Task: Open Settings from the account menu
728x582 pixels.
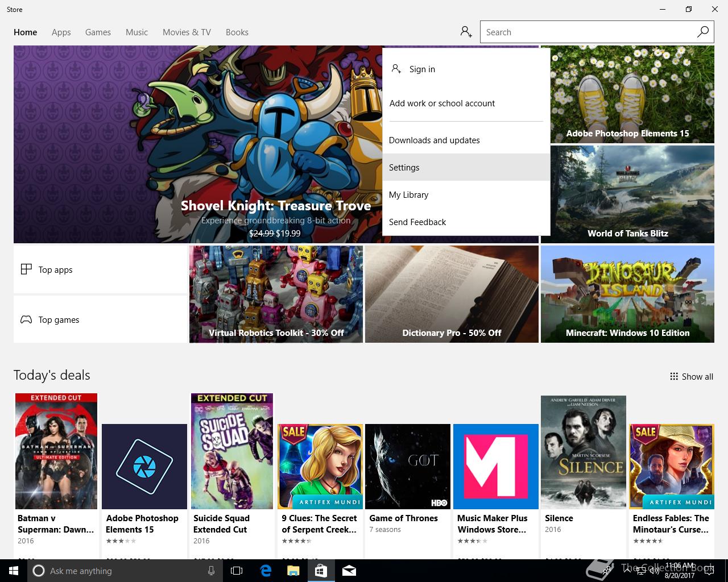Action: click(x=466, y=167)
